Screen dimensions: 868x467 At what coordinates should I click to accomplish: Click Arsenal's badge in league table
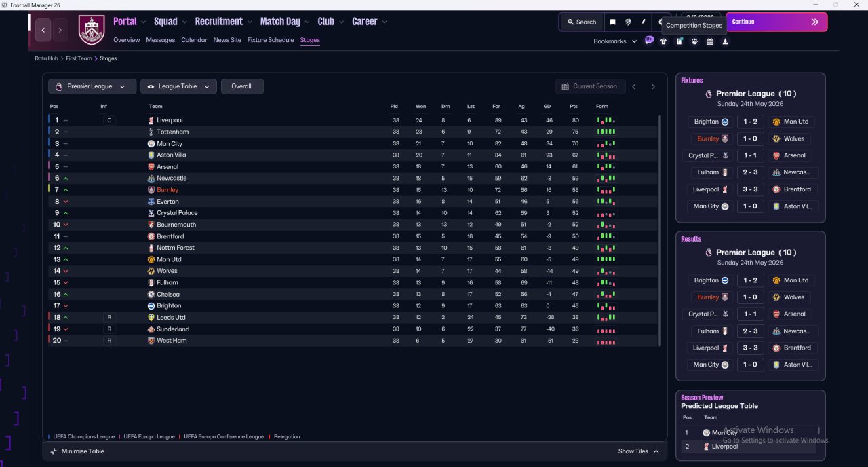coord(151,166)
